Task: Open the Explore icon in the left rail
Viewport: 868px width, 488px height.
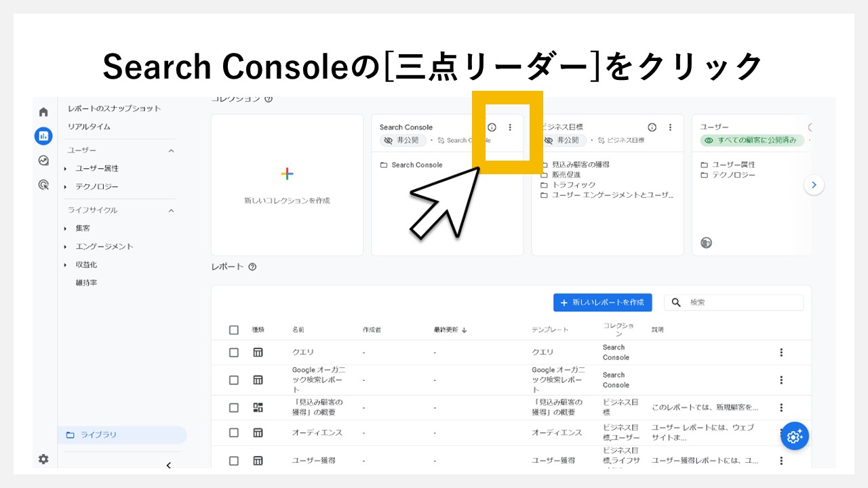Action: pos(43,161)
